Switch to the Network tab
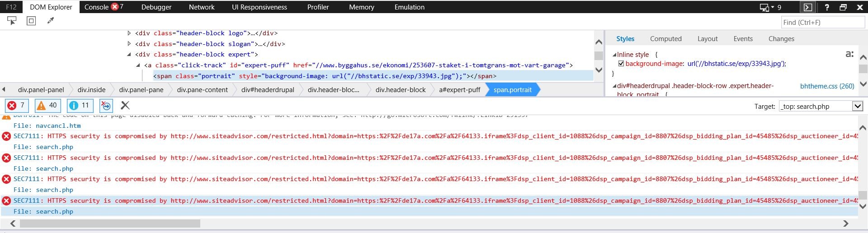The image size is (868, 233). pos(202,7)
